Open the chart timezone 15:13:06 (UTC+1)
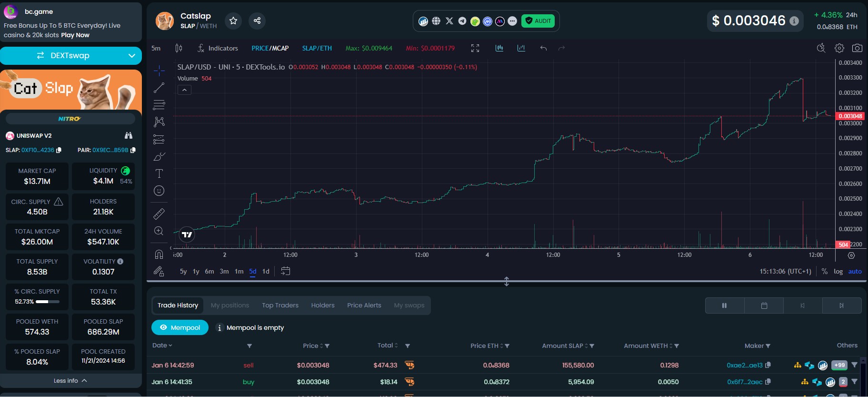868x397 pixels. coord(785,271)
